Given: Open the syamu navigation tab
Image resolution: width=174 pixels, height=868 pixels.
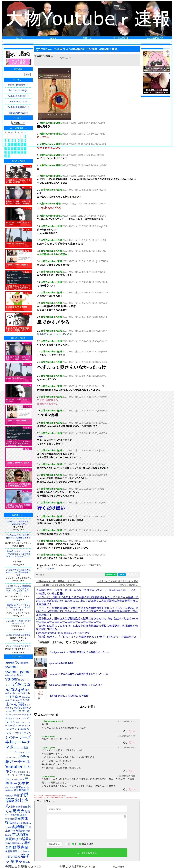Looking at the screenshot, I should [x=53, y=38].
